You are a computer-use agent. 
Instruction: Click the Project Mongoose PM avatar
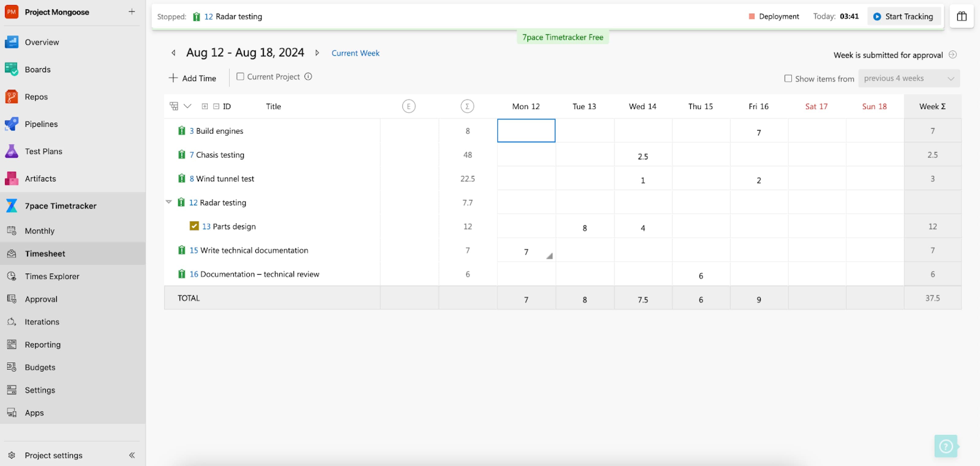point(11,12)
